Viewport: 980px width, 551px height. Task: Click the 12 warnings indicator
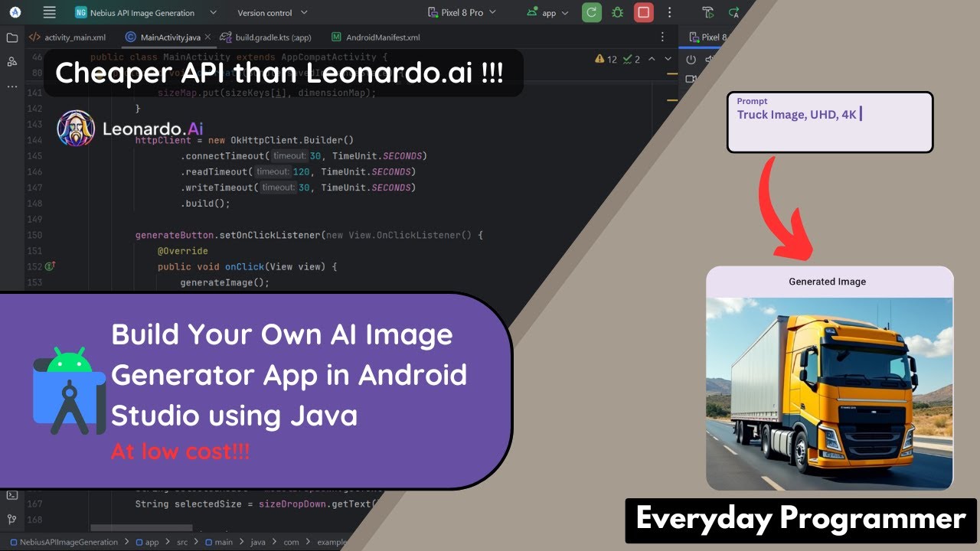[x=606, y=59]
